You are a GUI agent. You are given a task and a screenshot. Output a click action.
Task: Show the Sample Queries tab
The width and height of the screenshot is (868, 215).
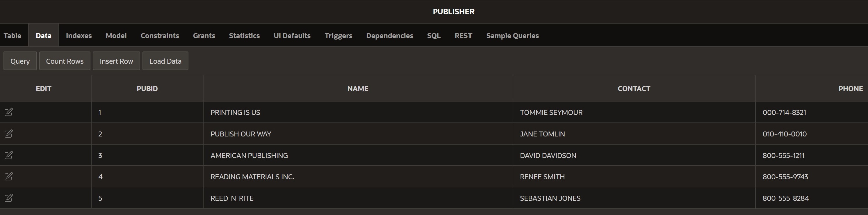512,35
